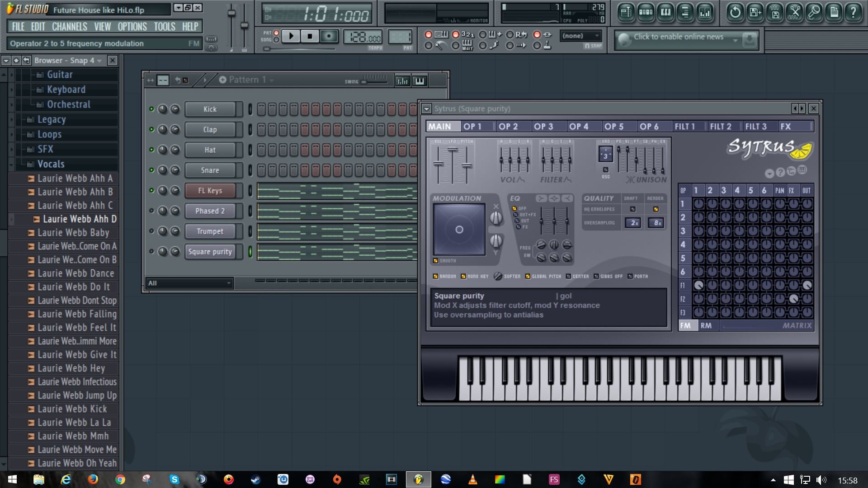The width and height of the screenshot is (868, 488).
Task: Click the Render audio file icon
Action: point(775,12)
